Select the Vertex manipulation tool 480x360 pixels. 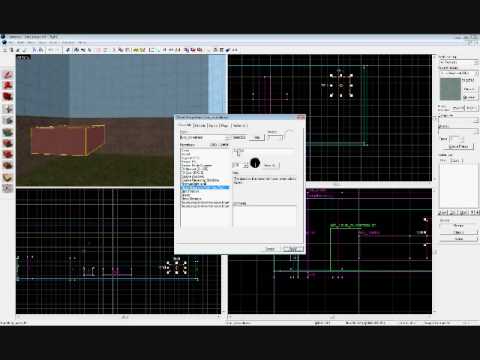tap(8, 189)
